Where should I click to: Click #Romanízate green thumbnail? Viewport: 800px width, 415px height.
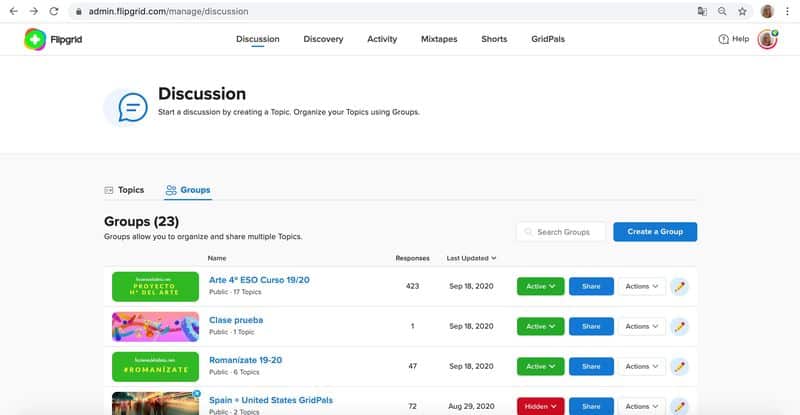pyautogui.click(x=155, y=367)
